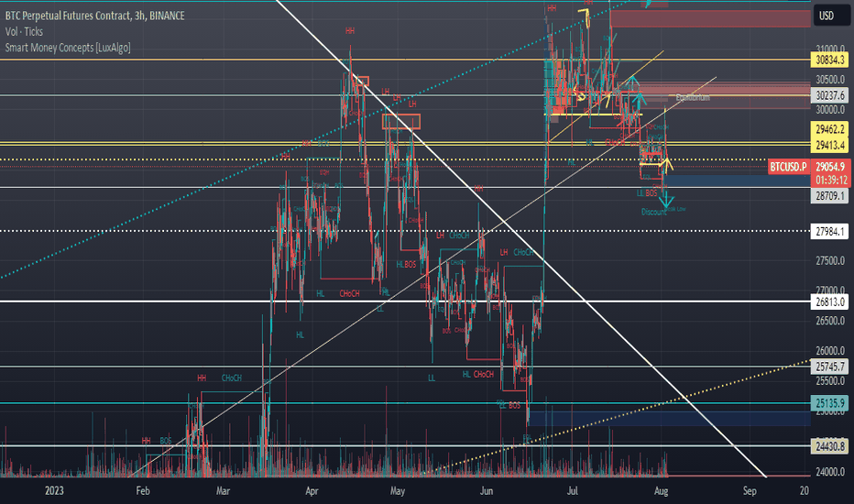
Task: Click the 26000.0 axis tick
Action: point(830,351)
